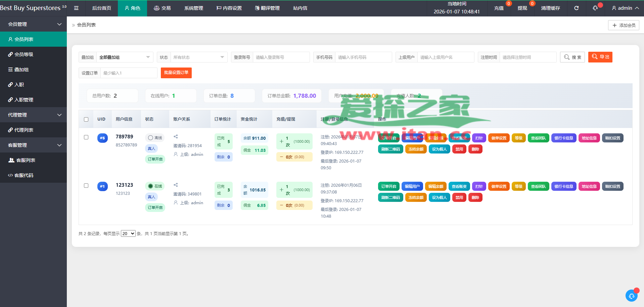This screenshot has width=644, height=307.
Task: Open the 叠加组 group dropdown
Action: click(124, 57)
